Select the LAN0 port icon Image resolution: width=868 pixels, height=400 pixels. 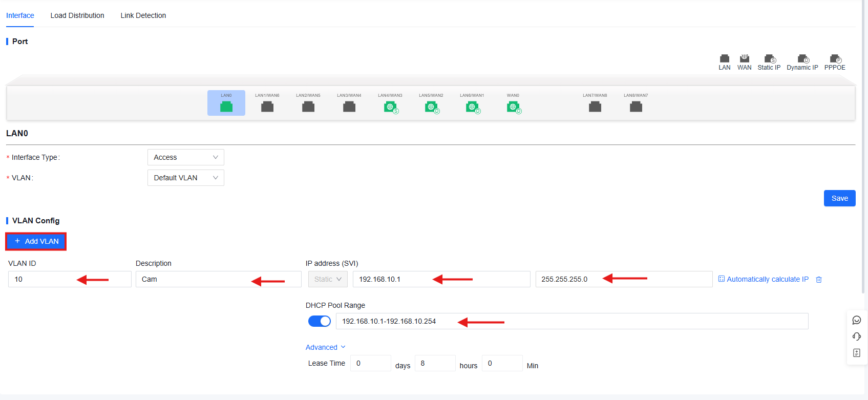[226, 106]
